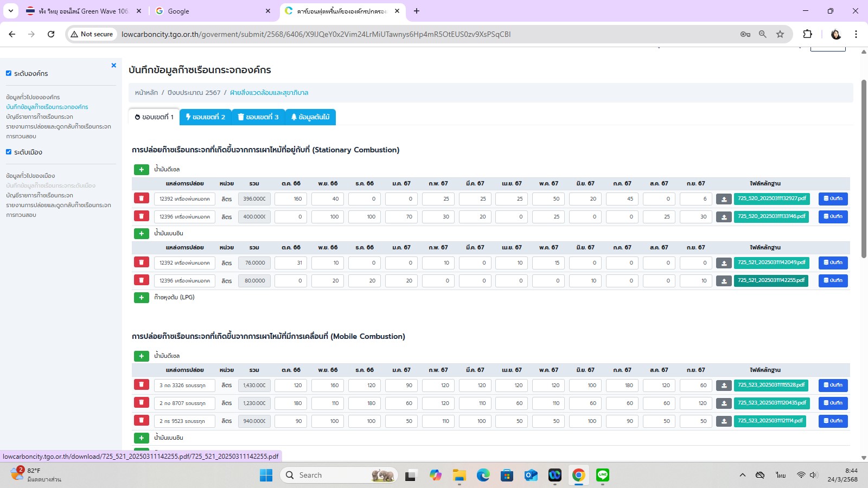This screenshot has width=868, height=488.
Task: Reload the current page
Action: [x=51, y=34]
